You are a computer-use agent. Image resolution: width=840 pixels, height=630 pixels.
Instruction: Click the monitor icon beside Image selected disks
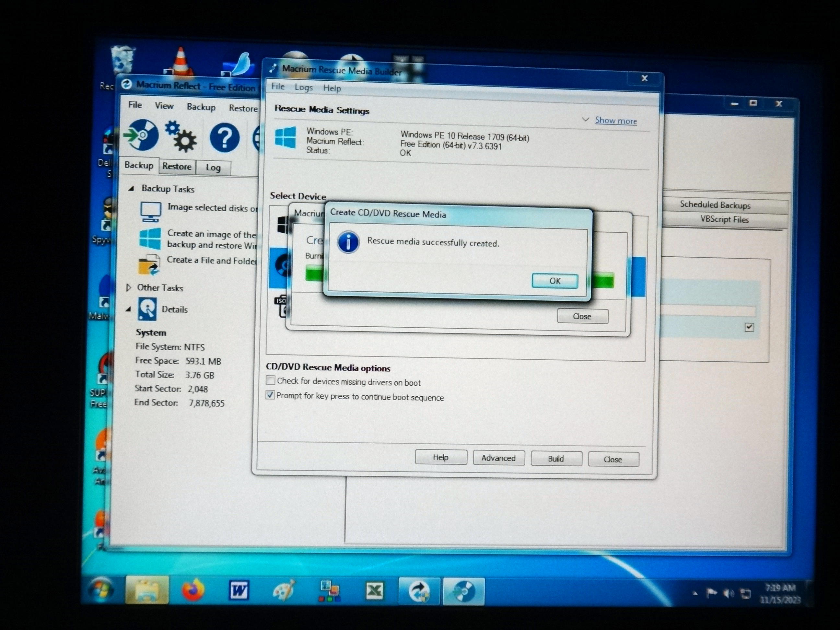[151, 212]
